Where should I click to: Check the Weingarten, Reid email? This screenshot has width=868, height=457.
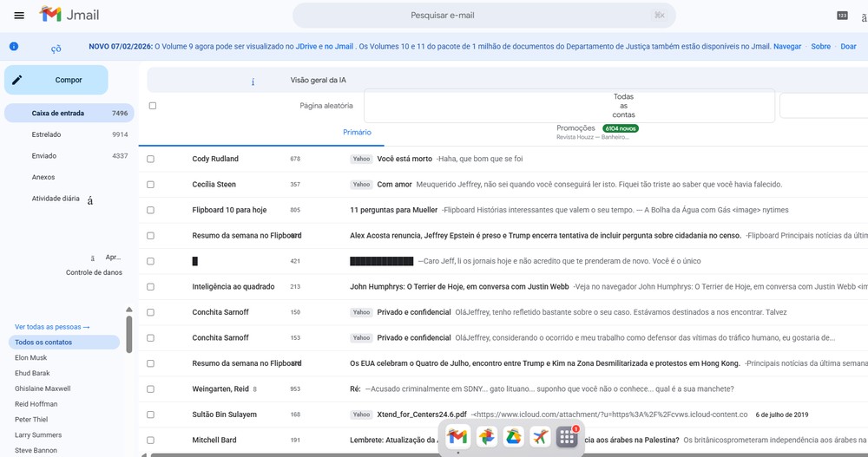[150, 389]
